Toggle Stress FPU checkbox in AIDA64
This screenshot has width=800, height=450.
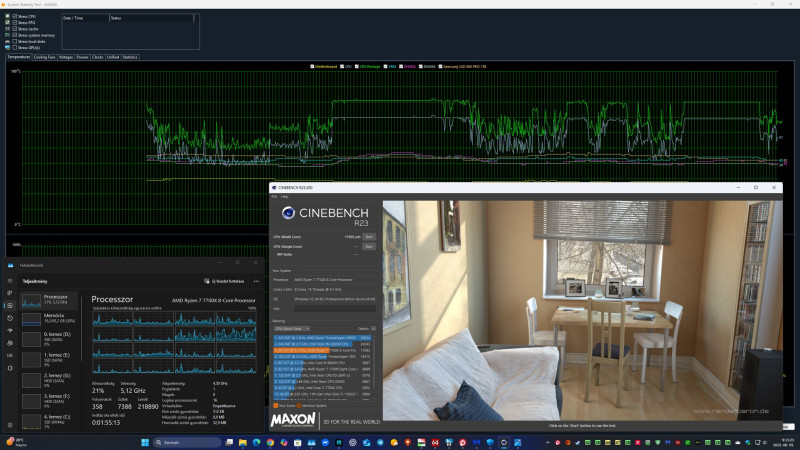pos(15,22)
